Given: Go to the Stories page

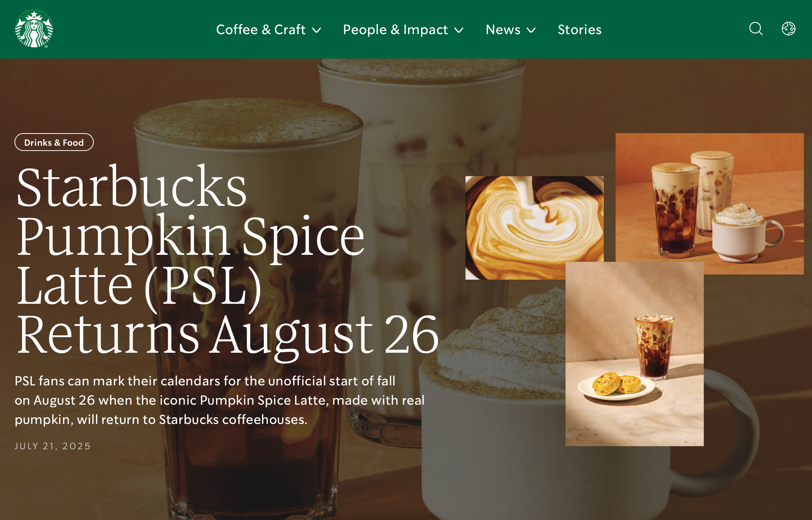Looking at the screenshot, I should [579, 29].
